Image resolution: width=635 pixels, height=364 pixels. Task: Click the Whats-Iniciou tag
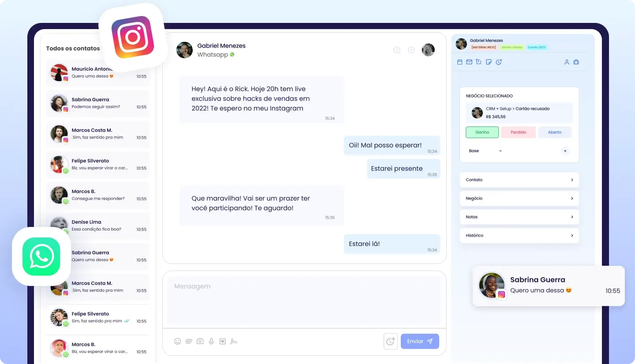512,47
